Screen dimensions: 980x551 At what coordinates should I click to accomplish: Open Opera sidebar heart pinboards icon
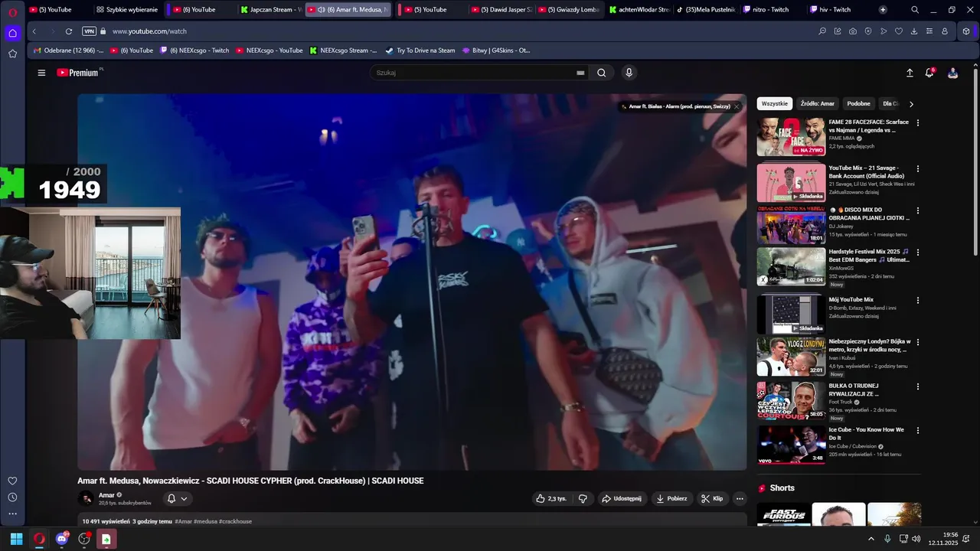point(12,481)
